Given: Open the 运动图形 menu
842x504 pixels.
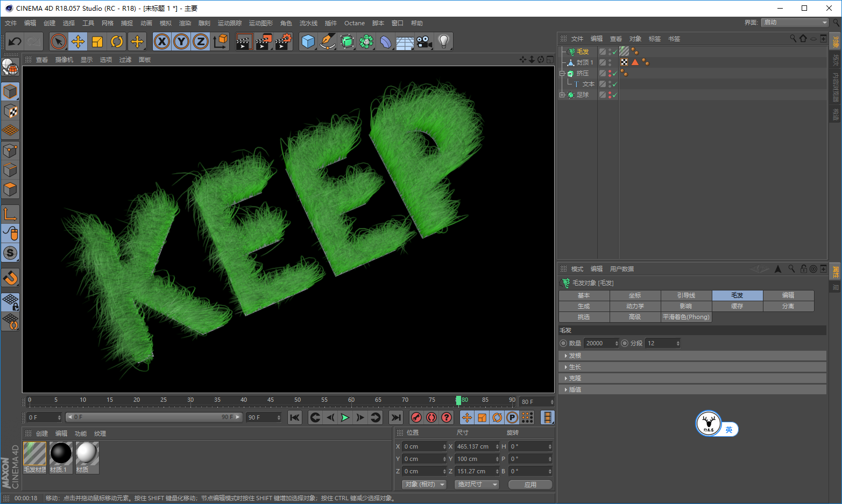Looking at the screenshot, I should pos(261,23).
